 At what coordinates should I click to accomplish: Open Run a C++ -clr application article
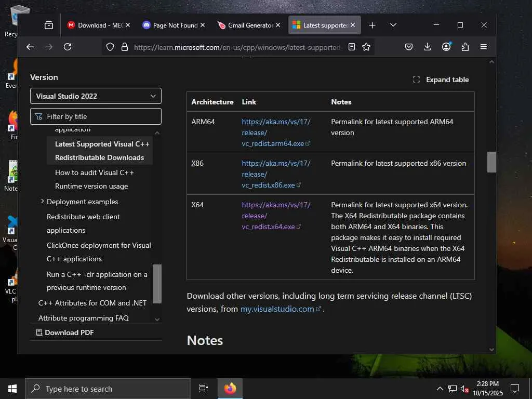click(x=97, y=281)
